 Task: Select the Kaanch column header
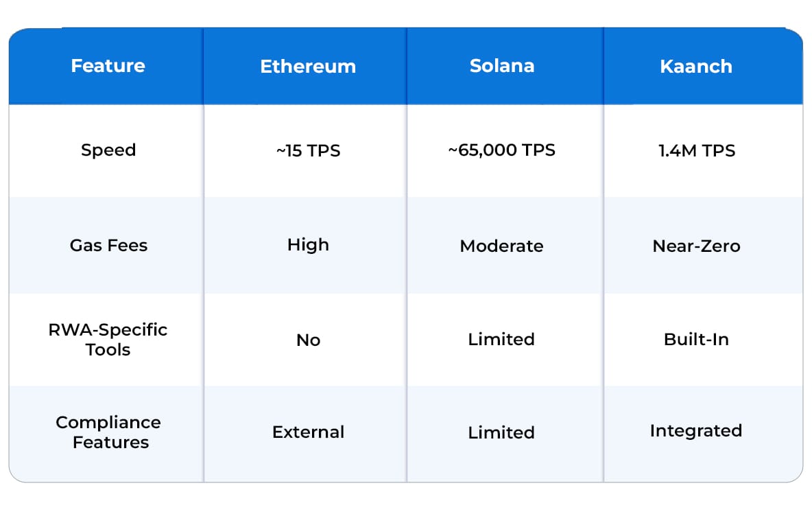click(696, 67)
